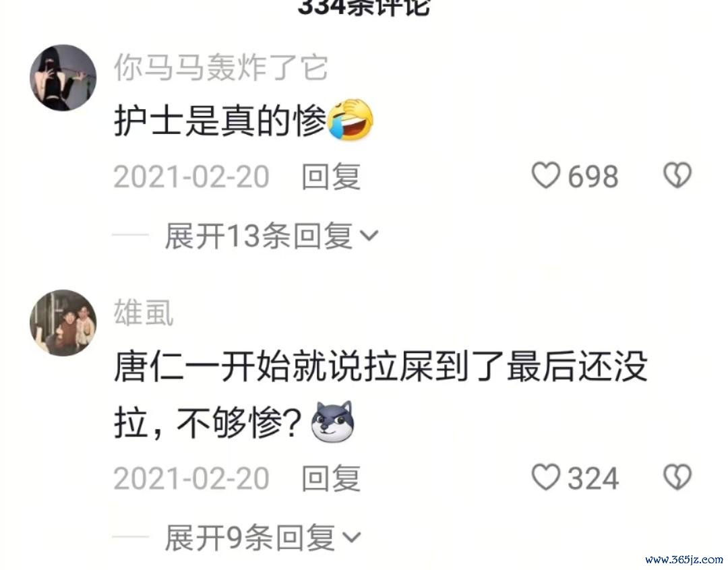The height and width of the screenshot is (570, 728).
Task: Open avatar of user 雄虱
Action: click(63, 323)
